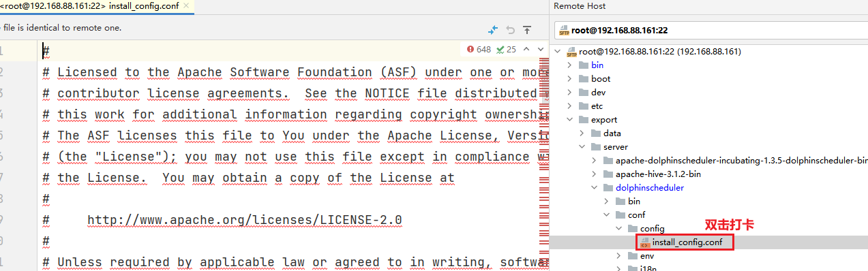Image resolution: width=868 pixels, height=271 pixels.
Task: Collapse the config folder chevron
Action: pos(619,229)
